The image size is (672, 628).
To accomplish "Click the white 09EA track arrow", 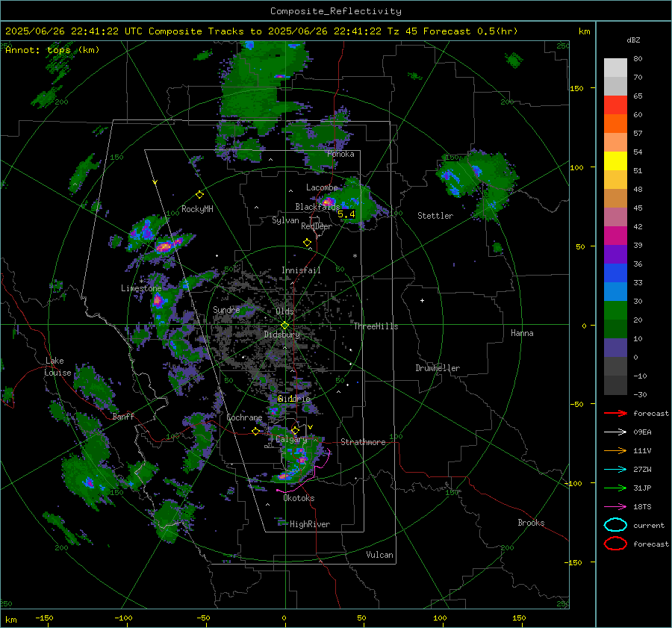I will pos(615,432).
